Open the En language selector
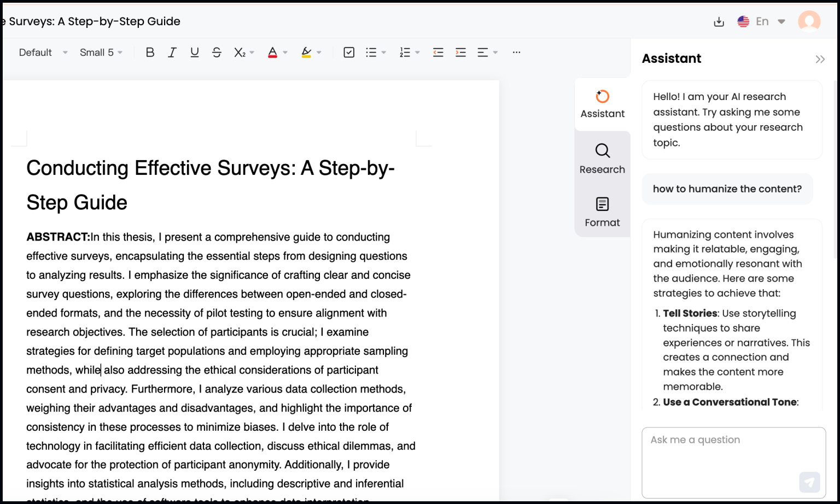This screenshot has height=504, width=840. (x=761, y=21)
